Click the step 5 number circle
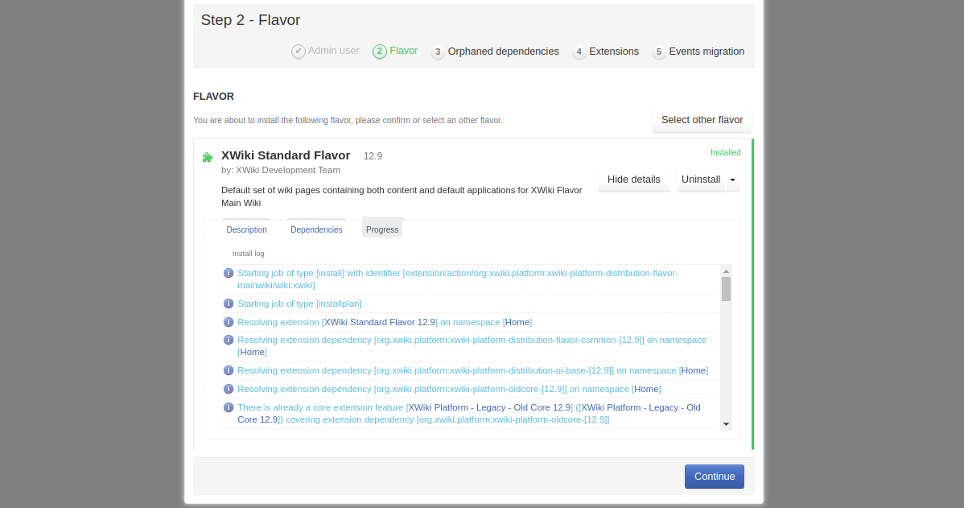 point(658,52)
